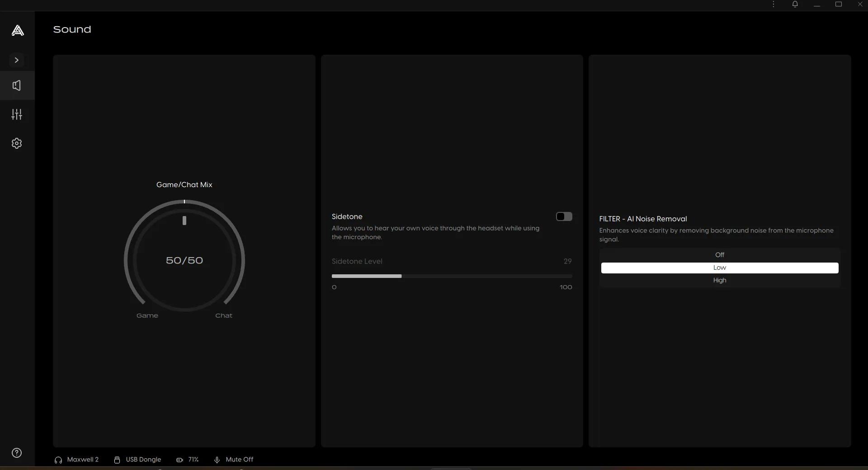Image resolution: width=868 pixels, height=470 pixels.
Task: Click the Audeze logo icon
Action: click(x=17, y=30)
